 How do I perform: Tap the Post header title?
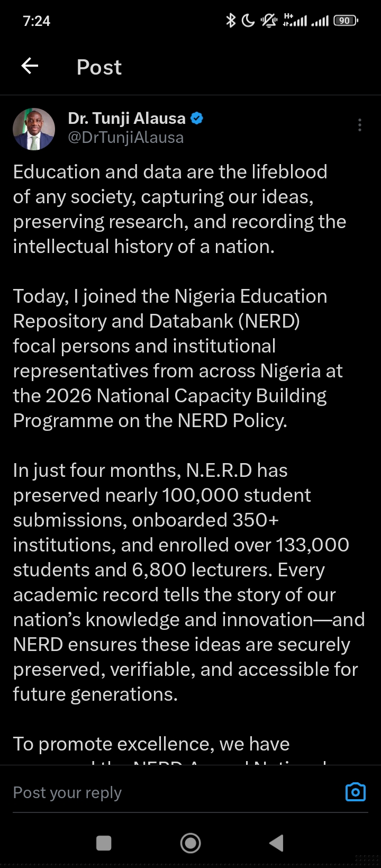click(x=99, y=67)
